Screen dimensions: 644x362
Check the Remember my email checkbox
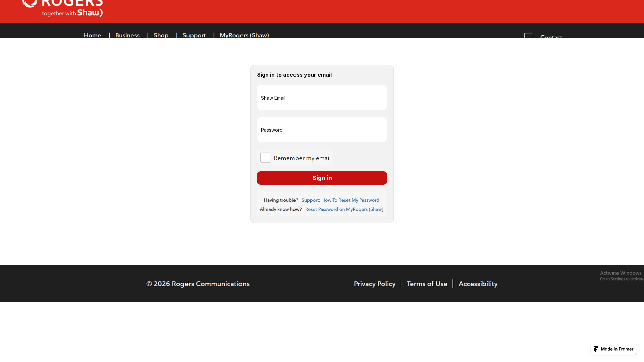click(265, 158)
